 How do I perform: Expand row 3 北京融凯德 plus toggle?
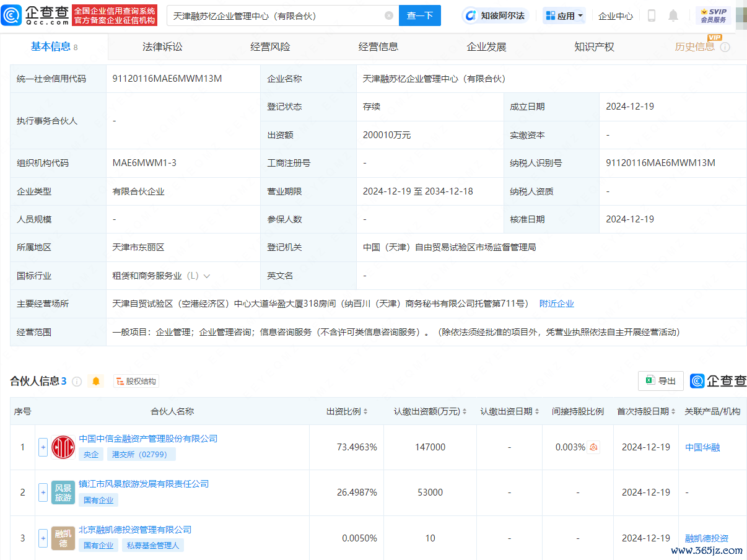(x=43, y=538)
